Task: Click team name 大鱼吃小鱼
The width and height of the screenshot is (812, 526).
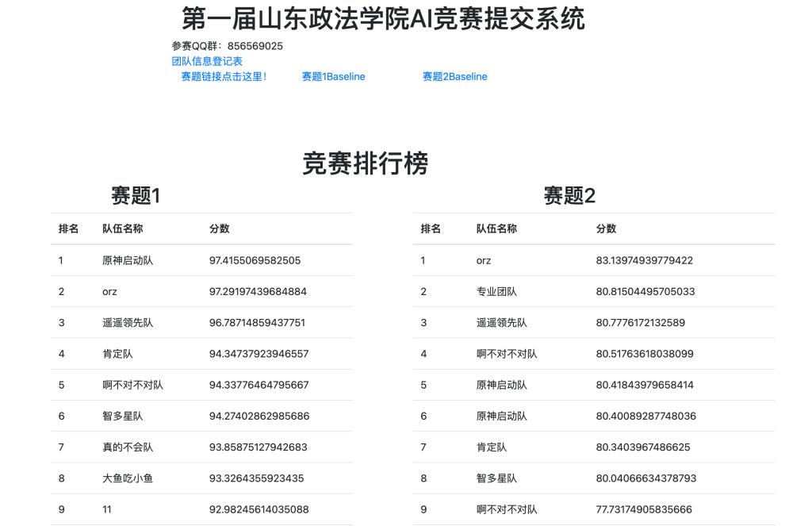Action: [x=128, y=478]
